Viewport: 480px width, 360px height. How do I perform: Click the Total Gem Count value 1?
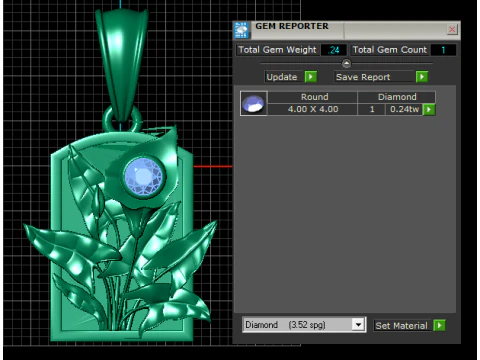[443, 50]
